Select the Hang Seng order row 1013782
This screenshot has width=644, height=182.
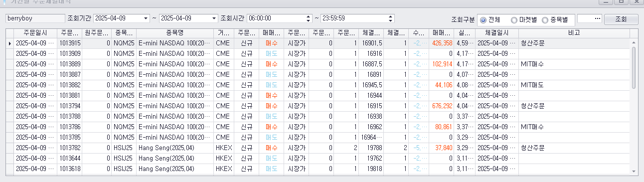click(318, 148)
